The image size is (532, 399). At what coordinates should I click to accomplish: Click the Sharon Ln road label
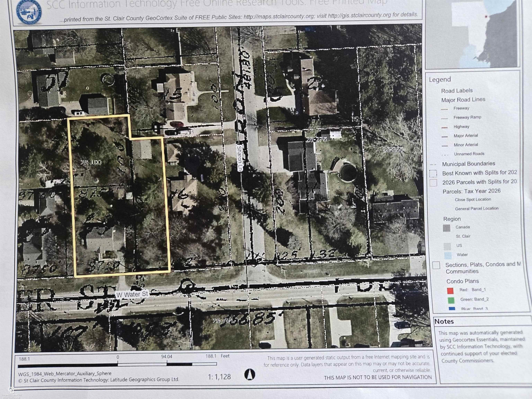[240, 158]
